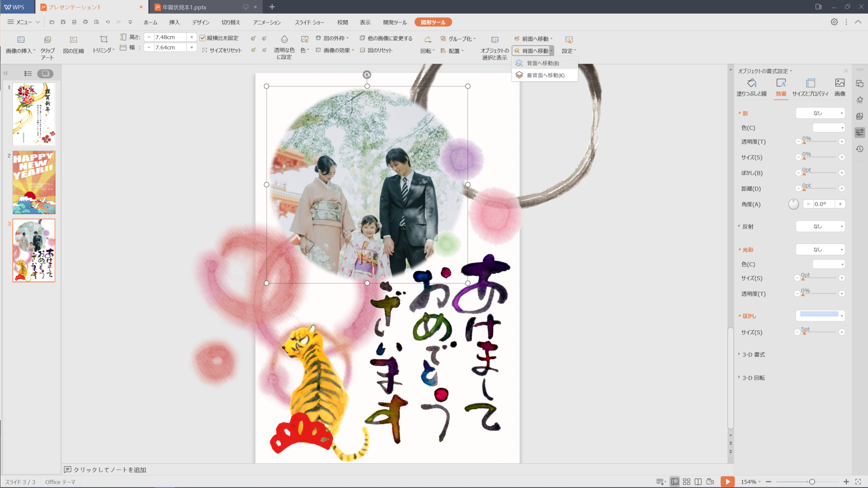
Task: Click Reset Size (サイズをリセット) button
Action: pos(222,50)
